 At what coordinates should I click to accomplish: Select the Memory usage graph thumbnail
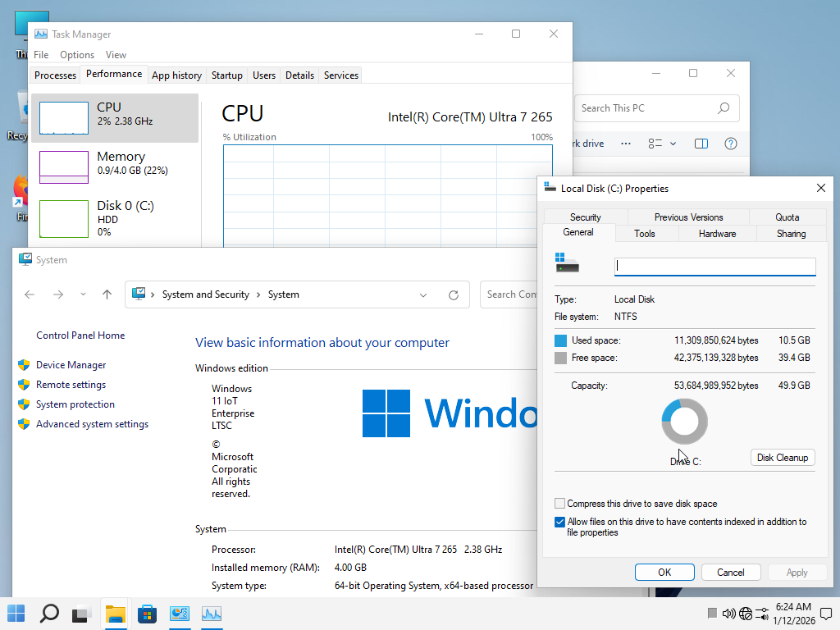point(64,167)
